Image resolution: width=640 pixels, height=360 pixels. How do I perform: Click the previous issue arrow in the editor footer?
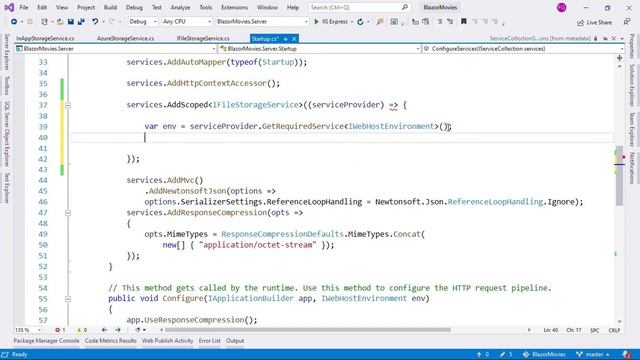coord(104,330)
